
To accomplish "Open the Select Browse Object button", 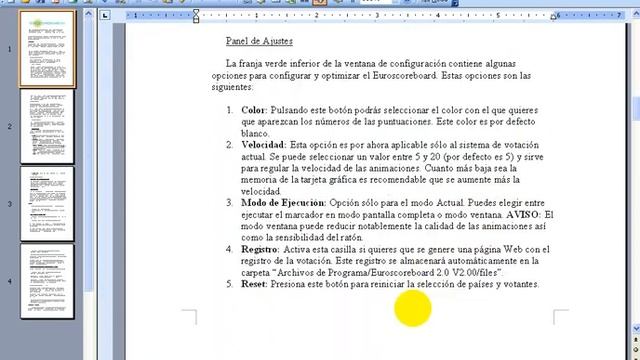I will pos(636,350).
